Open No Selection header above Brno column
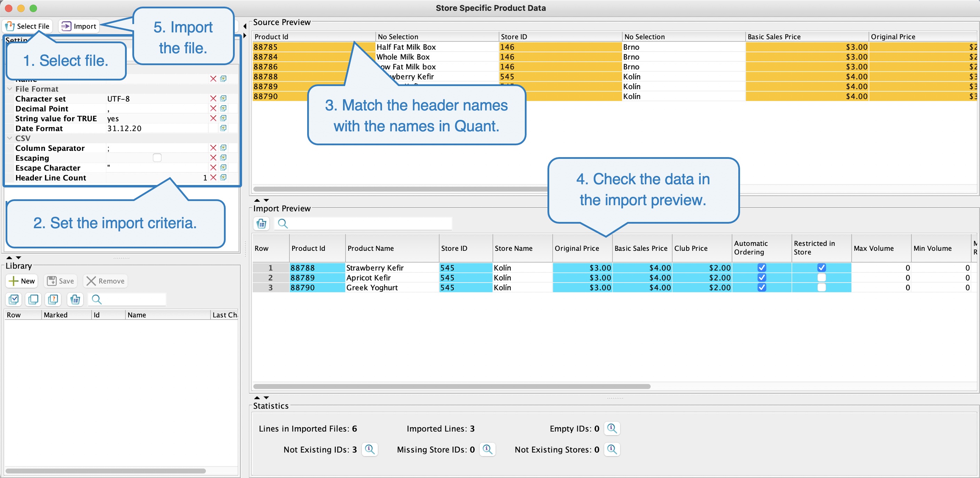 (684, 37)
